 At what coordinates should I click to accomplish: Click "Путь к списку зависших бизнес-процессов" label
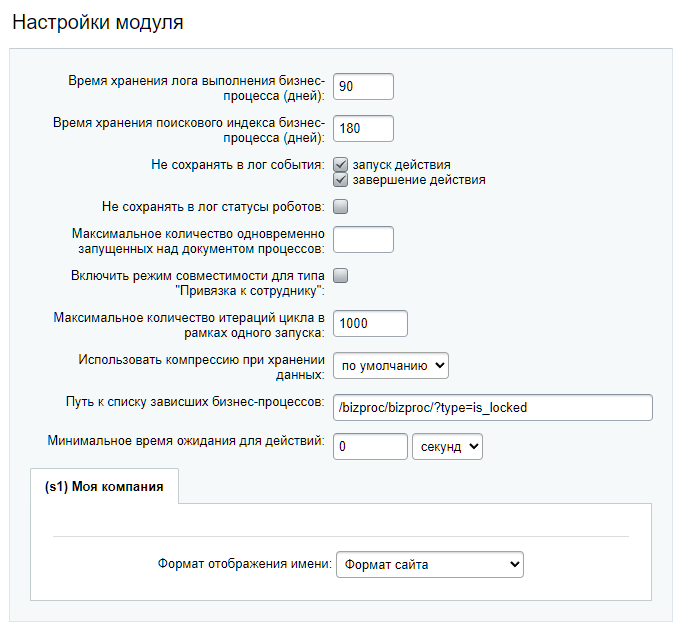(x=195, y=402)
